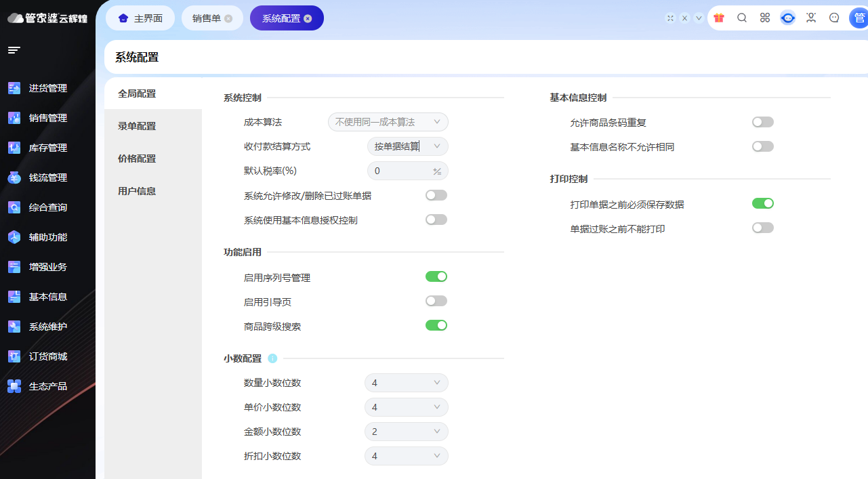Disable 启用序列号管理 switch

tap(436, 276)
